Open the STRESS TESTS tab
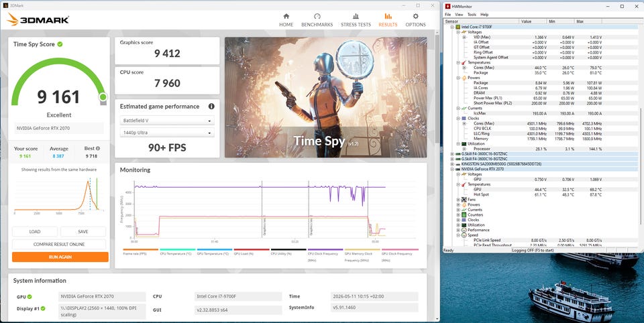This screenshot has width=644, height=323. pyautogui.click(x=356, y=20)
